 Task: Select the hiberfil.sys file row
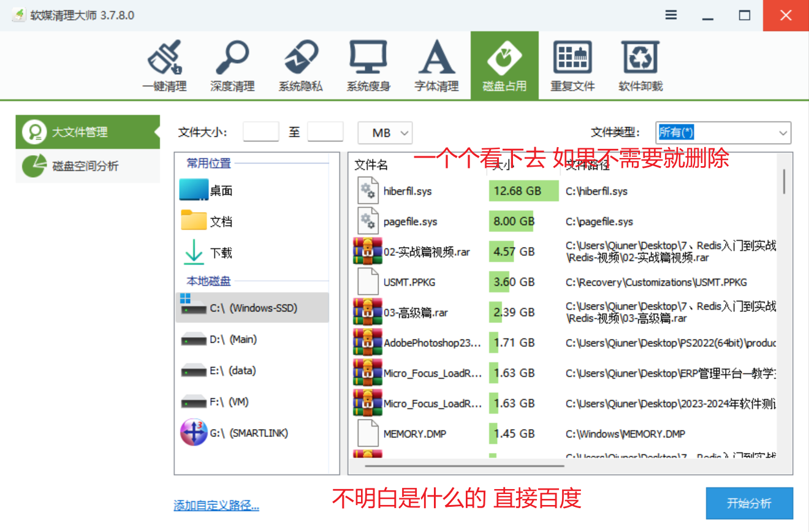pos(566,191)
